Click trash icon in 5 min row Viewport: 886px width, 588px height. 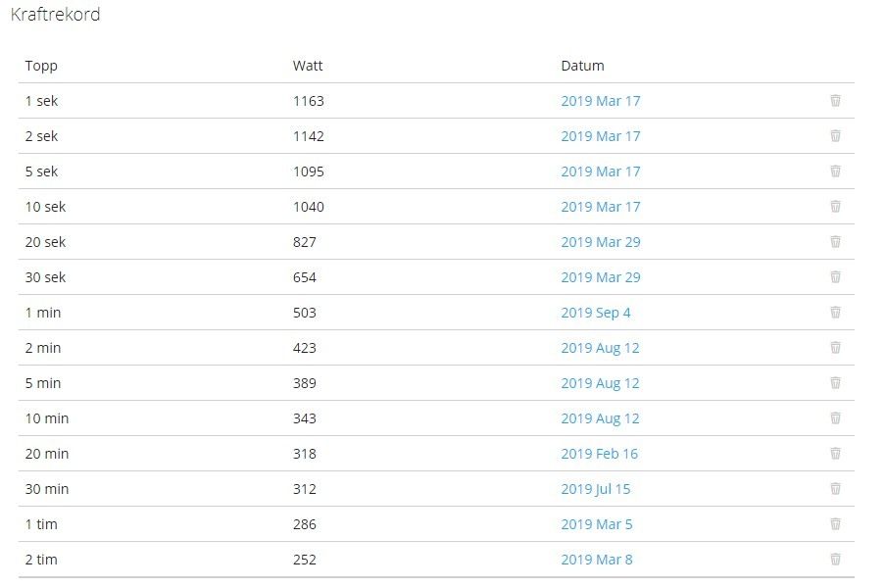[x=835, y=383]
